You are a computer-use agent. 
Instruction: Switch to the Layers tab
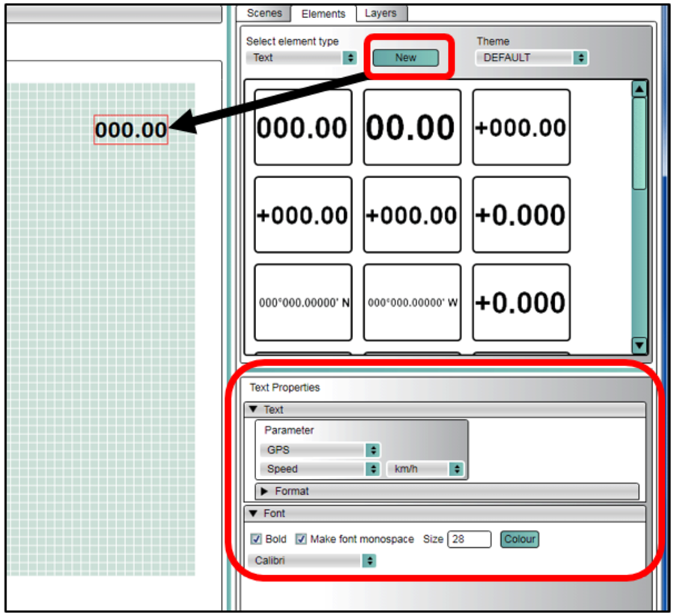coord(380,13)
